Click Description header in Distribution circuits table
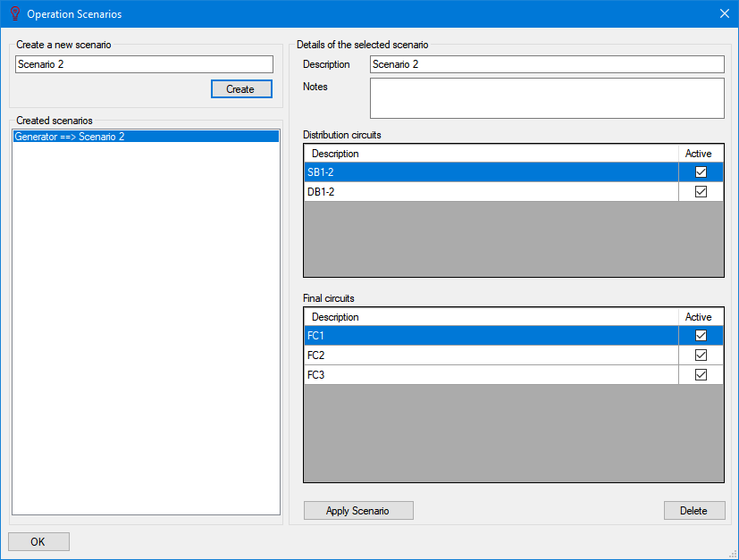This screenshot has height=560, width=739. pyautogui.click(x=491, y=154)
